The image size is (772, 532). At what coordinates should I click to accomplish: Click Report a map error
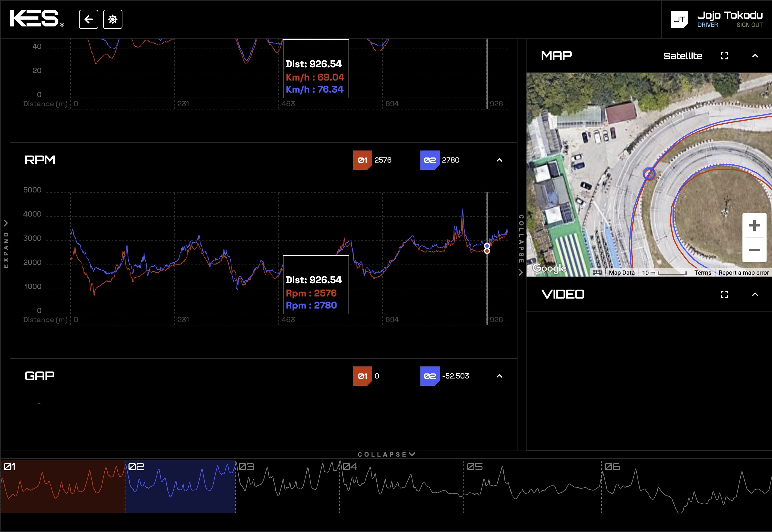(x=744, y=273)
